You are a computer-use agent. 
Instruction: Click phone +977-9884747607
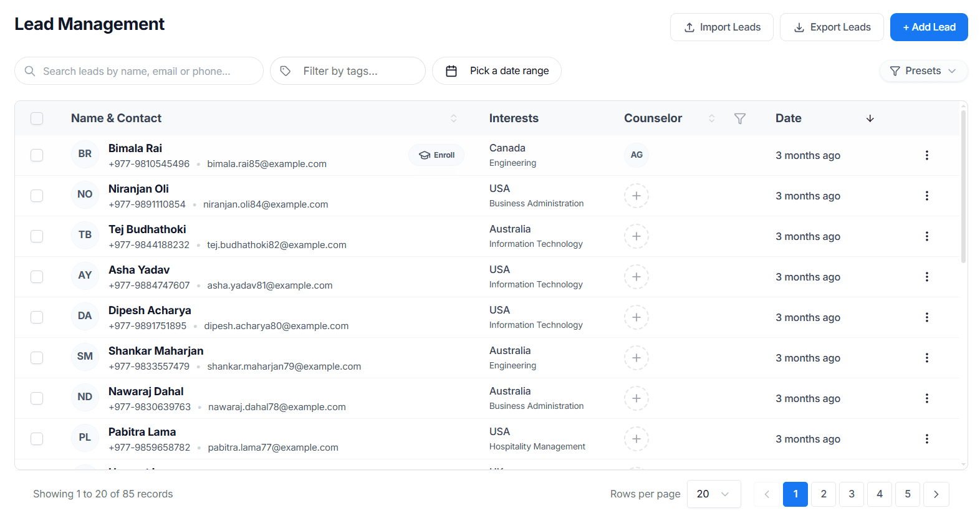[149, 285]
